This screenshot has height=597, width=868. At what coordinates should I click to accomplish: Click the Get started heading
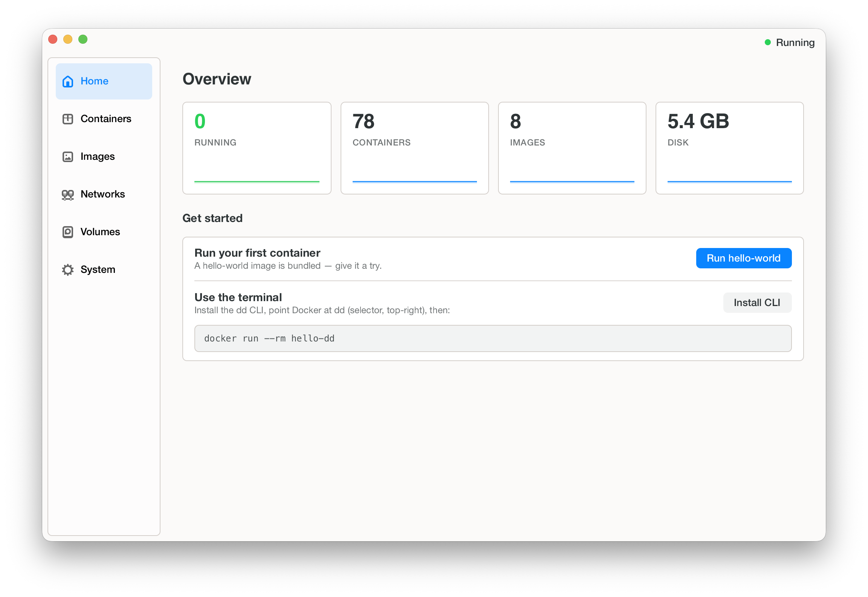point(212,218)
